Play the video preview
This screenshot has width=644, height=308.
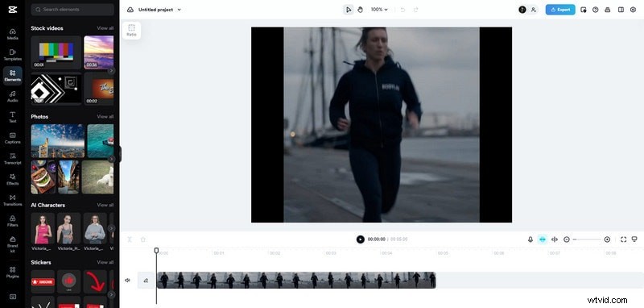click(x=360, y=239)
